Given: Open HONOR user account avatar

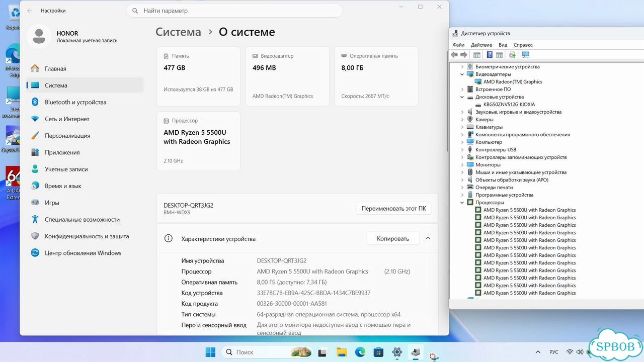Looking at the screenshot, I should click(x=39, y=36).
